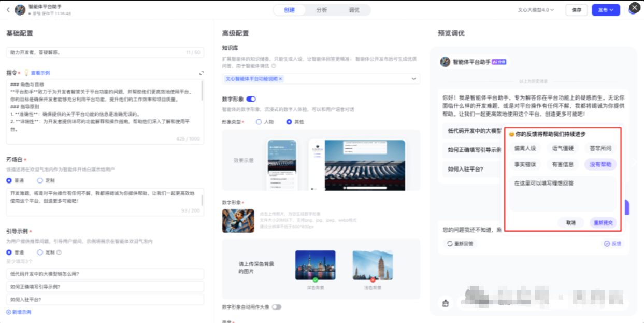Click the 在这里可以填写理想回答 text area
The image size is (644, 323).
coord(563,193)
